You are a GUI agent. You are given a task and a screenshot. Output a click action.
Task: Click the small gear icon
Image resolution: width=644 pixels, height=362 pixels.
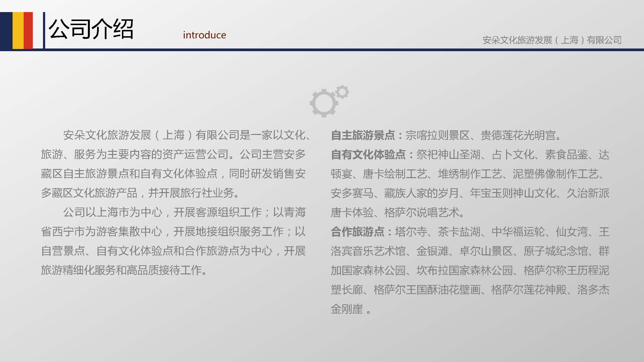tap(342, 92)
